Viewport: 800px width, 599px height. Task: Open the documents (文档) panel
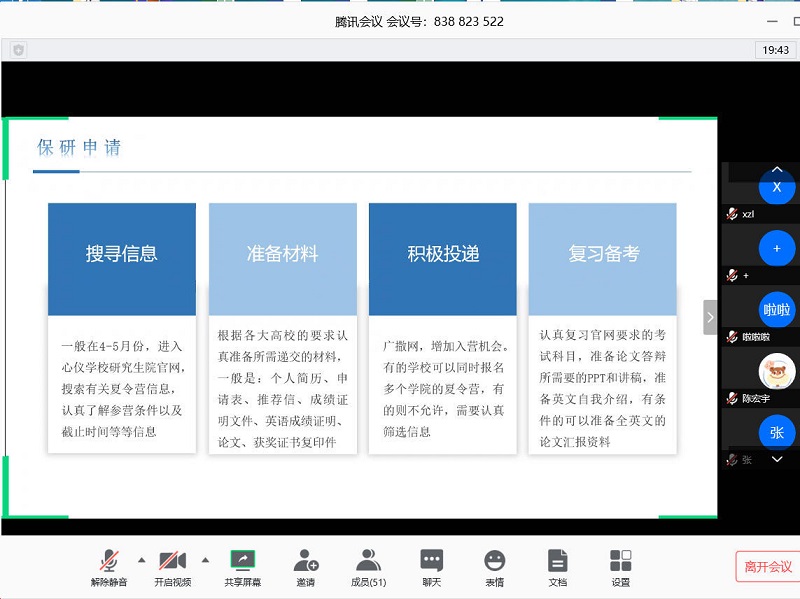tap(557, 561)
